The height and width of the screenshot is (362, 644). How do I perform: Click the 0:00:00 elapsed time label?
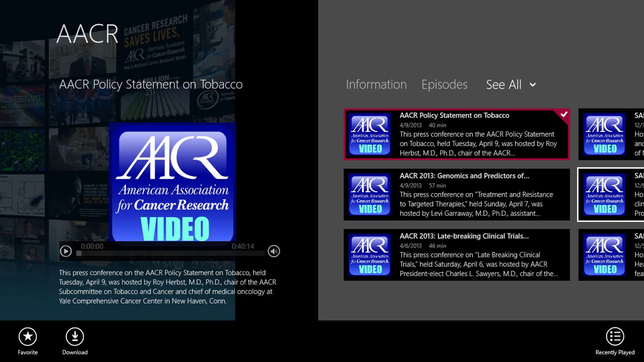point(92,246)
